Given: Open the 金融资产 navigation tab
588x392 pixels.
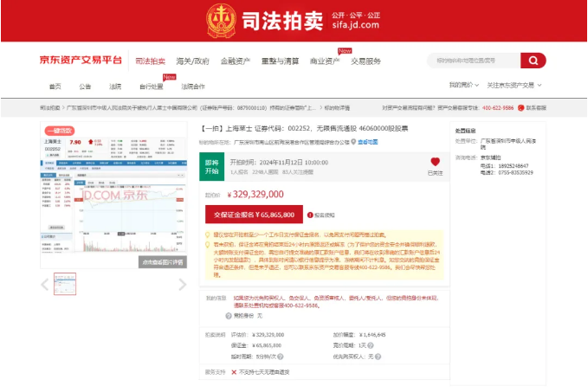Looking at the screenshot, I should click(236, 61).
